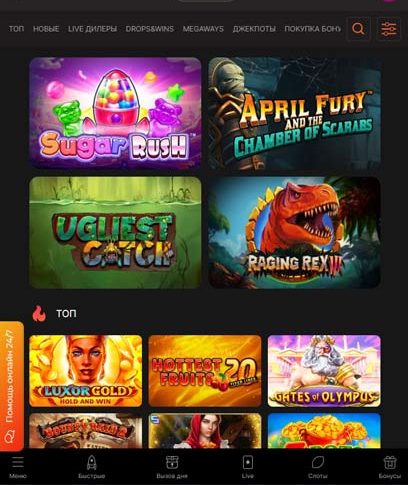
Task: Open the Gates of Olympus game
Action: [x=324, y=371]
